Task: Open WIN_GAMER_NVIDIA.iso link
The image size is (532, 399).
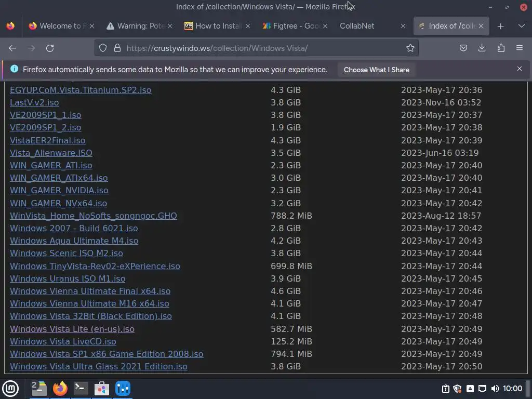Action: [59, 191]
